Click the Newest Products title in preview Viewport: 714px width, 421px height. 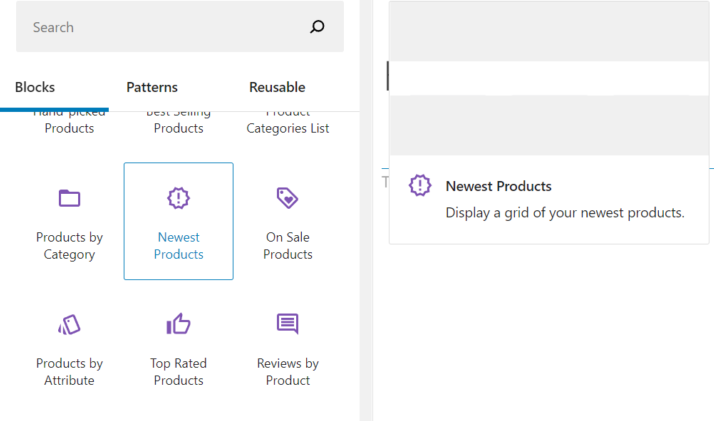[x=498, y=186]
